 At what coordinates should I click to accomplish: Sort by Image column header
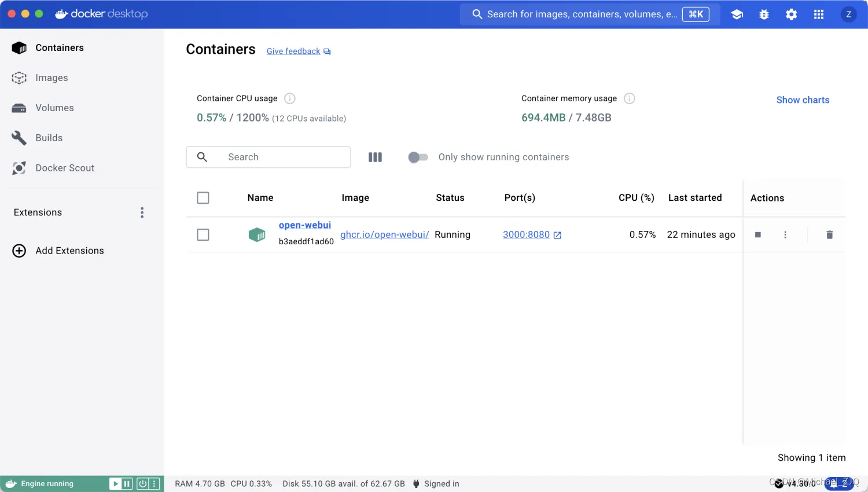355,198
